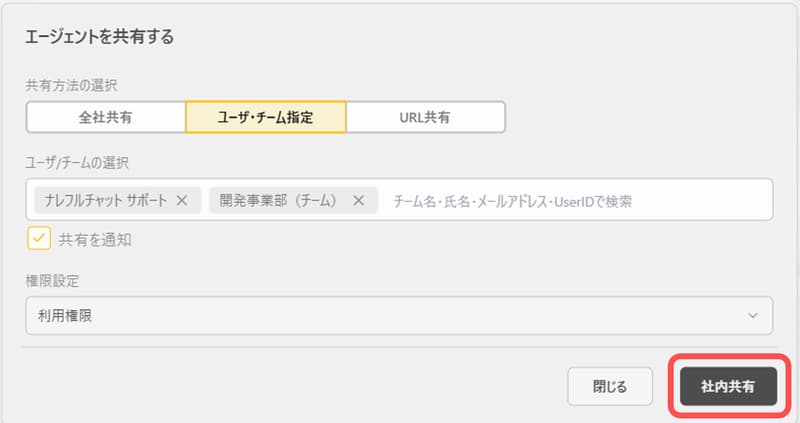Click the 利用権限 text in the dropdown
Viewport: 800px width, 423px height.
(x=65, y=316)
